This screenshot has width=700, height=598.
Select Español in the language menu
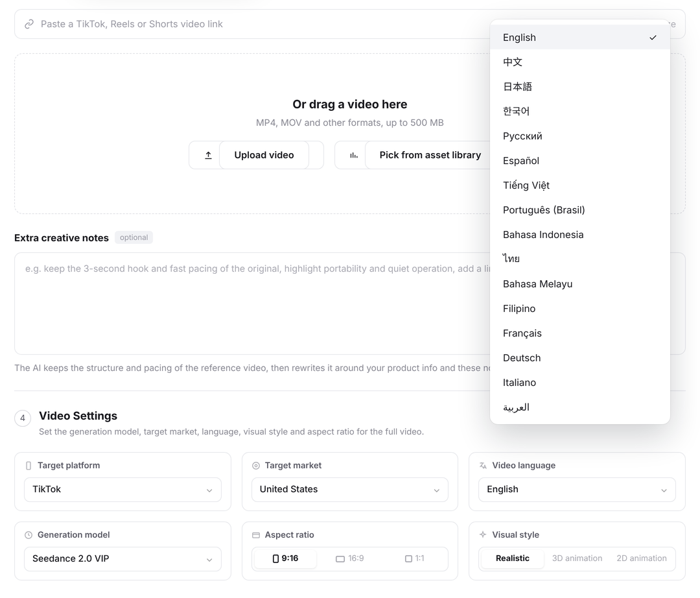580,161
